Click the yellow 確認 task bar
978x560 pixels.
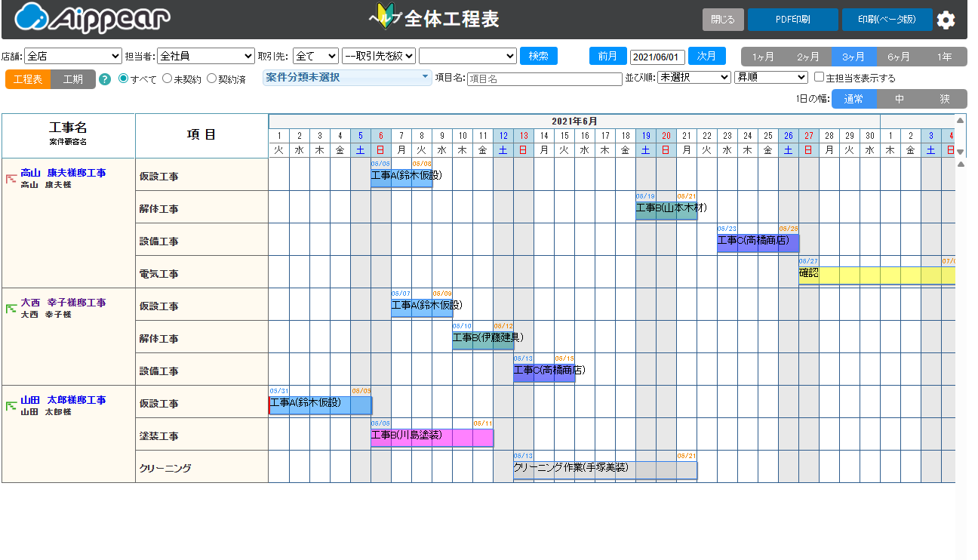[877, 275]
